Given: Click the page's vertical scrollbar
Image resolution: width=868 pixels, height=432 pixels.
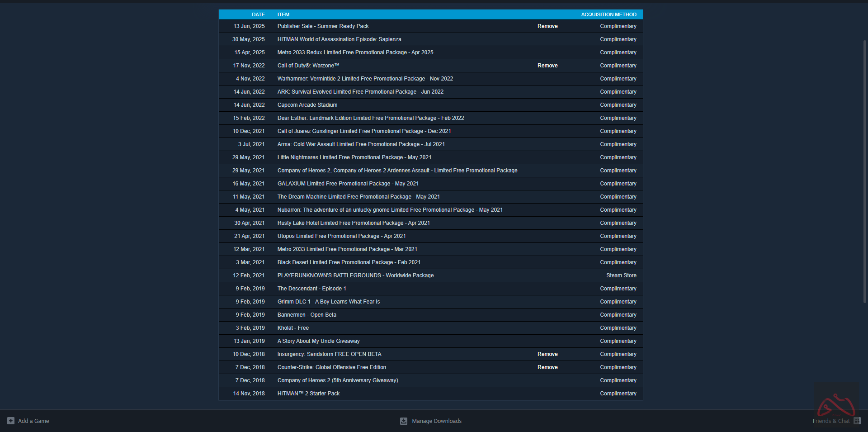Looking at the screenshot, I should (x=864, y=172).
